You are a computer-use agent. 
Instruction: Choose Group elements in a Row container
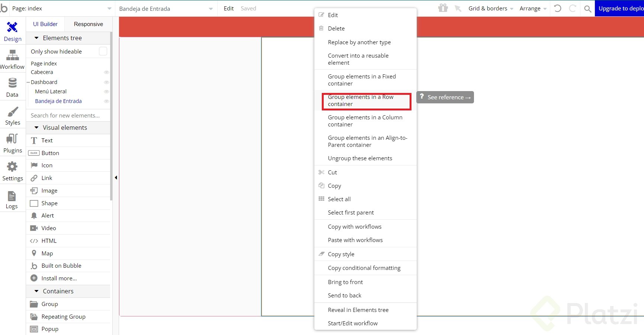(x=365, y=100)
